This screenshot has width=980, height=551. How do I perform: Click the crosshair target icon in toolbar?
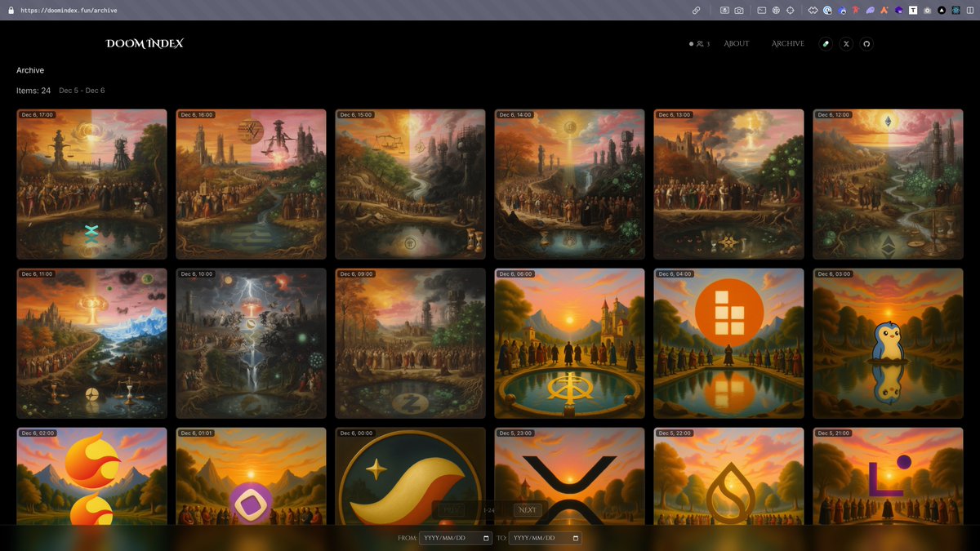(x=791, y=11)
